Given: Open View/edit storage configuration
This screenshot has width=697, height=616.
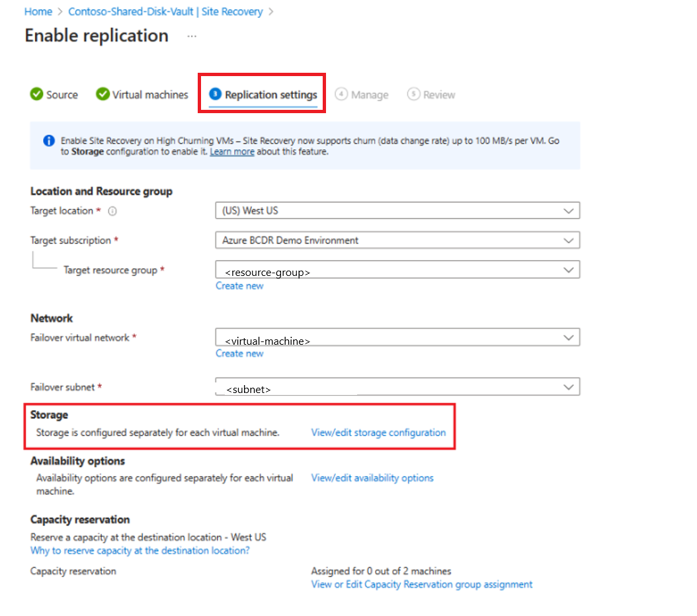Looking at the screenshot, I should (378, 432).
